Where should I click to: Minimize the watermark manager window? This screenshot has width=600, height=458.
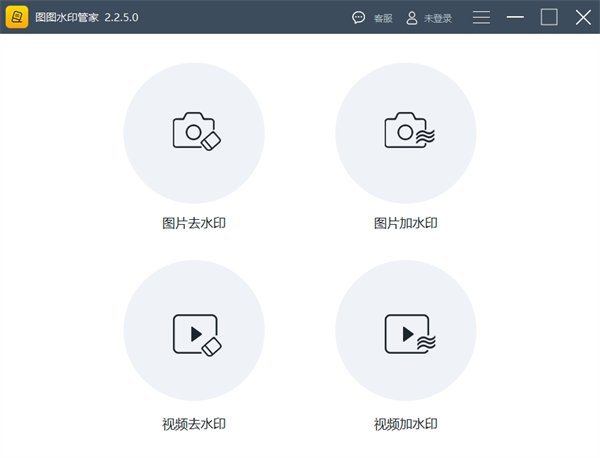[x=515, y=17]
